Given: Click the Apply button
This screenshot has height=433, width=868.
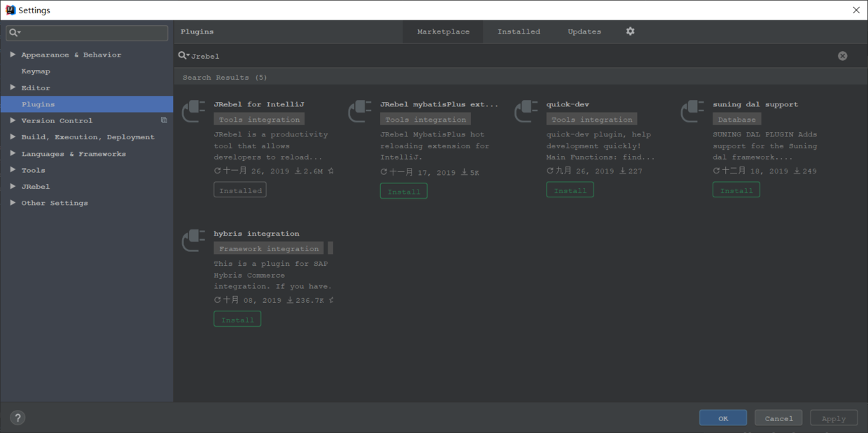Looking at the screenshot, I should click(834, 418).
